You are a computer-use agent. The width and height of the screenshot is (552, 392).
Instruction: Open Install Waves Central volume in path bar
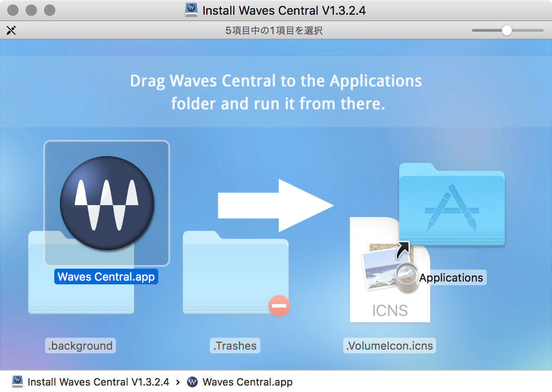(98, 382)
